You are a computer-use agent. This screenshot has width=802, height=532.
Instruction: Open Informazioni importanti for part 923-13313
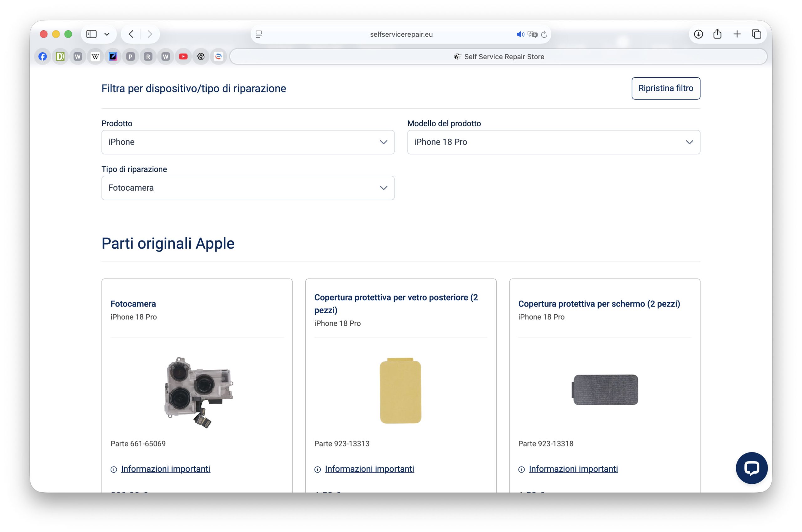click(x=369, y=469)
